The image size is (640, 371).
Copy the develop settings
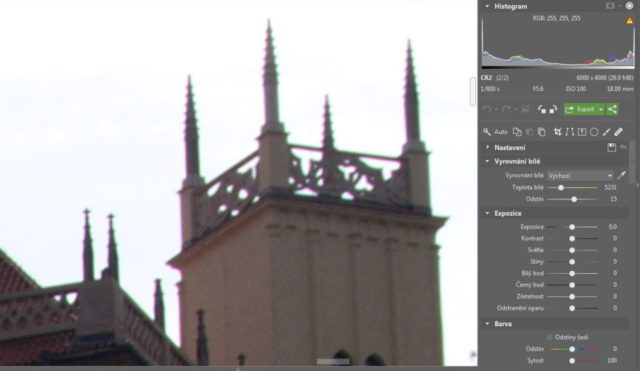pos(517,132)
